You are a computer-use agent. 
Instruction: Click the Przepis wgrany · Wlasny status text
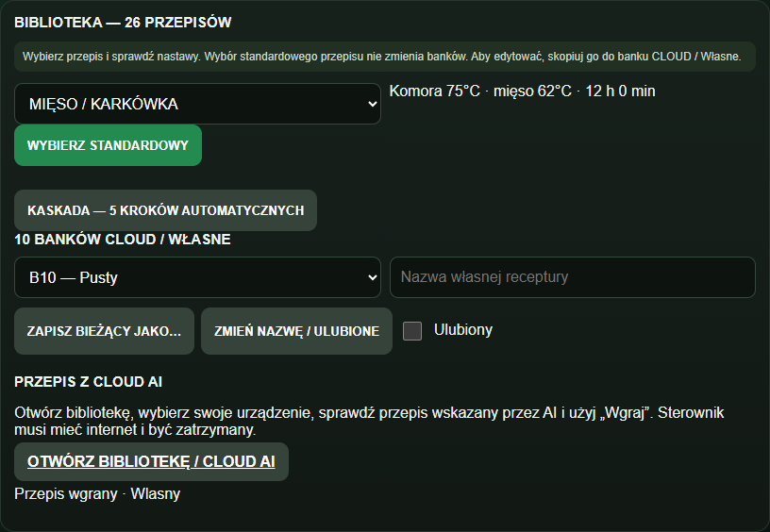(97, 493)
